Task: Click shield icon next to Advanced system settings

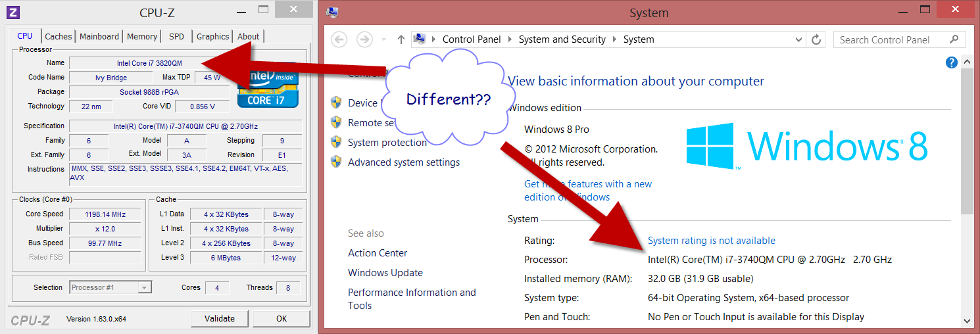Action: point(336,162)
